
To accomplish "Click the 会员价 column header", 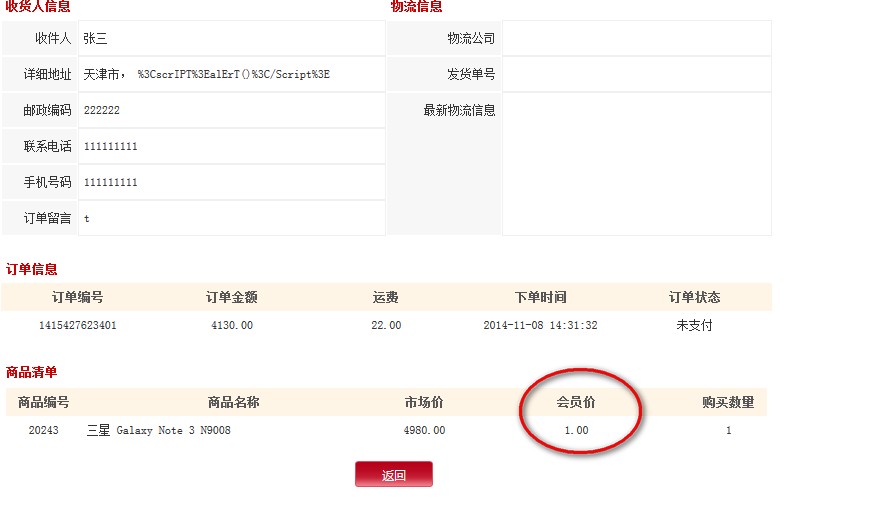I will point(576,402).
